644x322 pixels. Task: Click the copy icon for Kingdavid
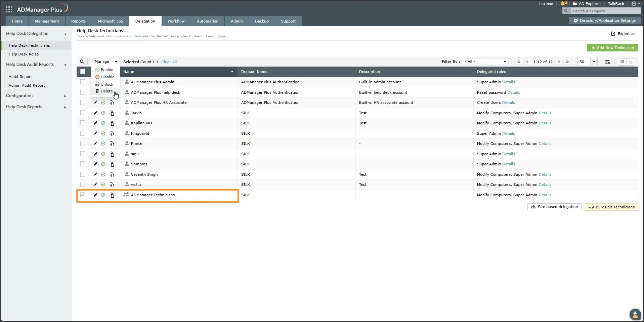click(x=112, y=133)
